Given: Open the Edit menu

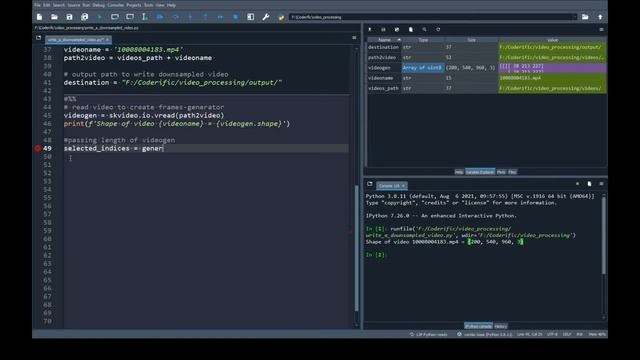Looking at the screenshot, I should pos(47,5).
